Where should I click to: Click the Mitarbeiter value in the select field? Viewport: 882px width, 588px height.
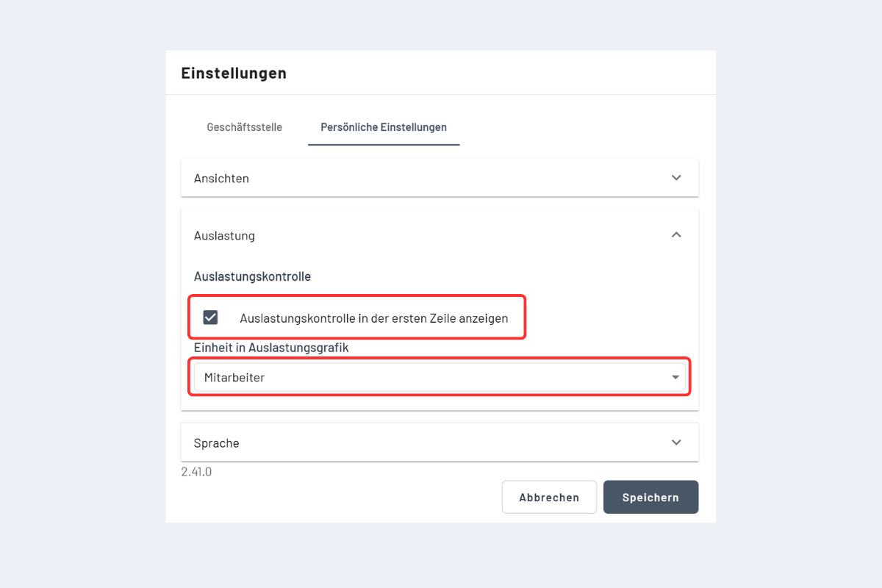[234, 378]
